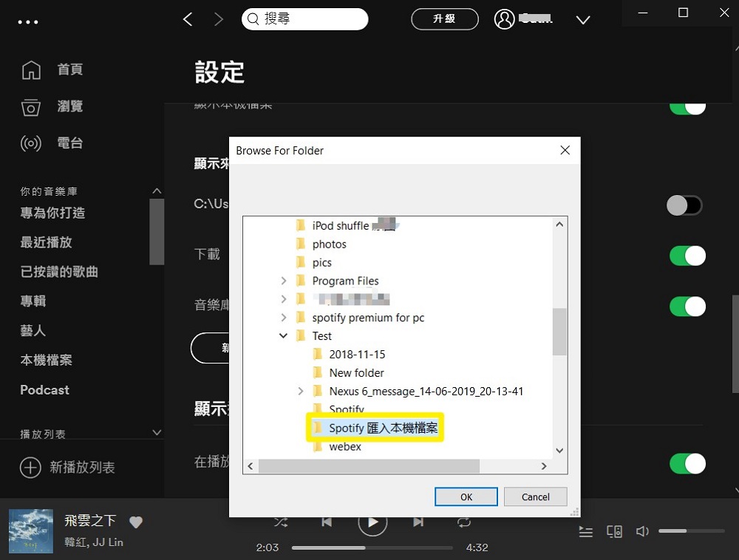
Task: Select the 2018-11-15 folder
Action: 357,354
